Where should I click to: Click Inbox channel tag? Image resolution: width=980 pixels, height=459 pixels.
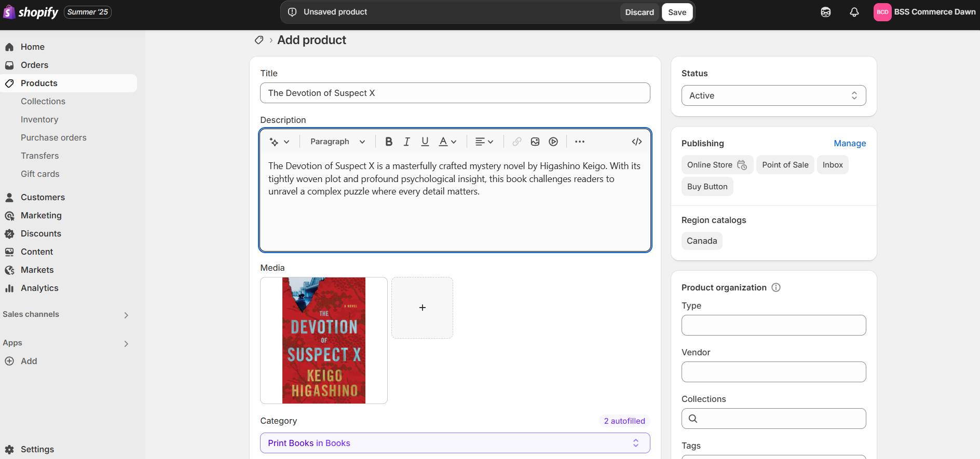[x=833, y=165]
